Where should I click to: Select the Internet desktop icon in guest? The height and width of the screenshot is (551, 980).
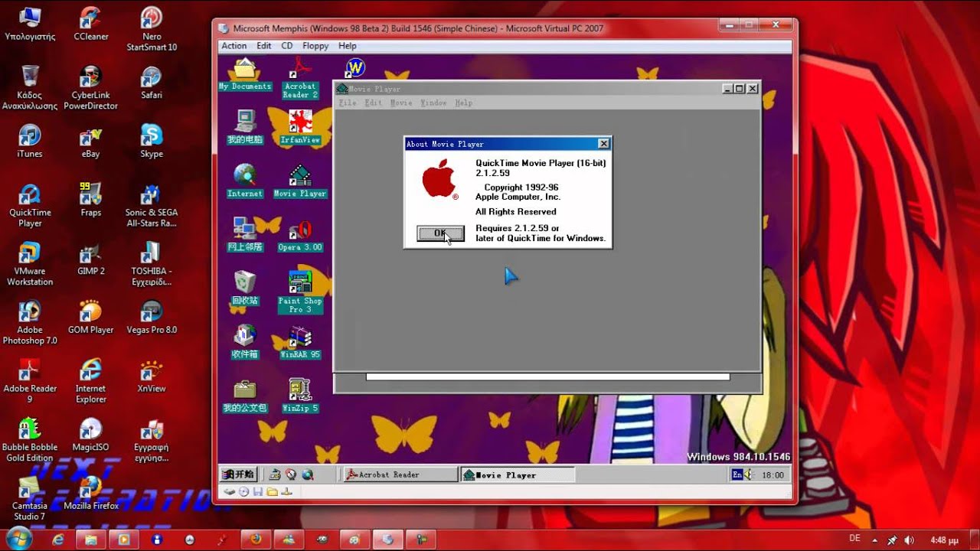[245, 181]
